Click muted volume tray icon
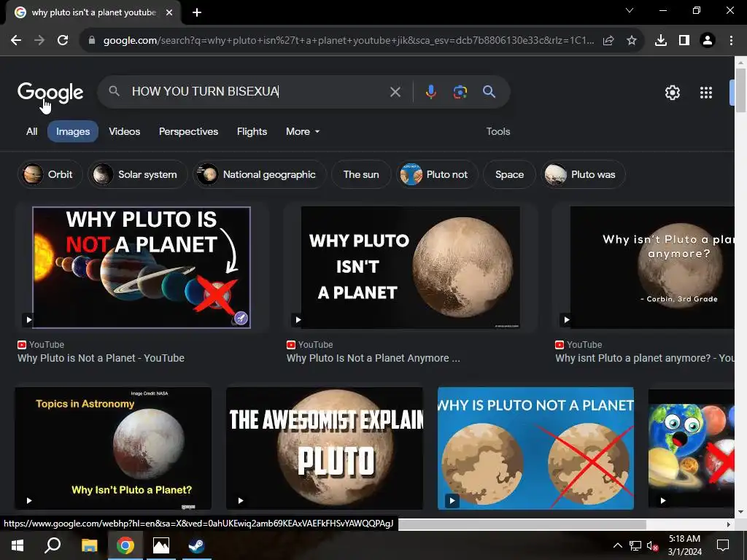 [653, 545]
